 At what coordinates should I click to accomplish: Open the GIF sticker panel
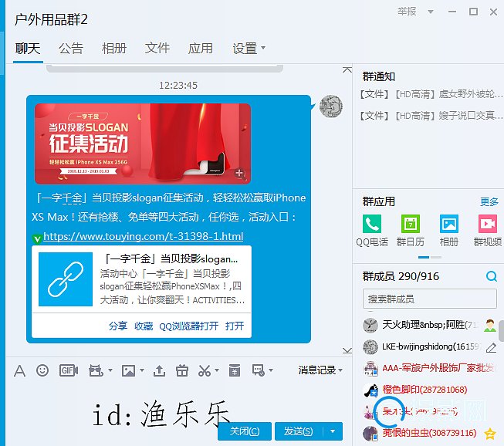point(69,370)
